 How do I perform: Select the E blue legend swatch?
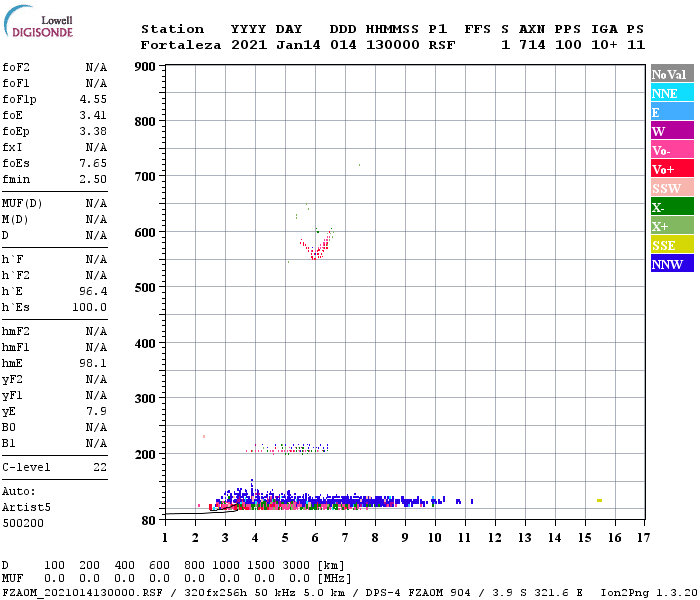pyautogui.click(x=672, y=112)
